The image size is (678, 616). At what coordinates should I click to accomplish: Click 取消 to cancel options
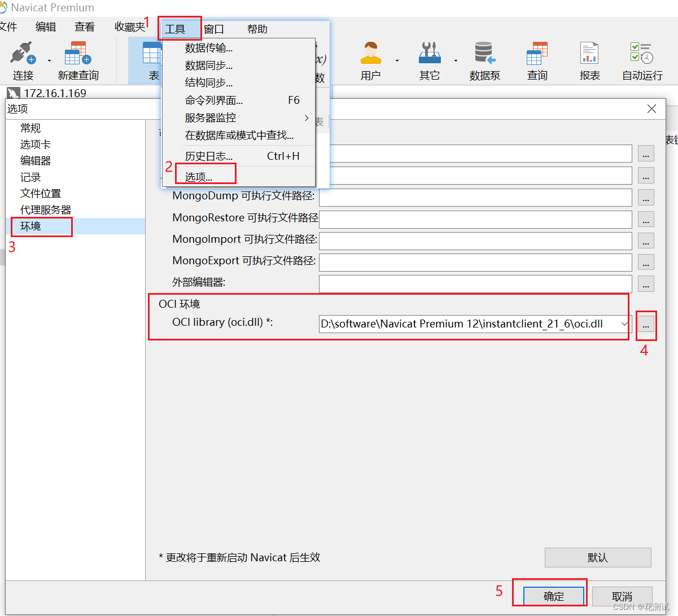click(x=622, y=596)
